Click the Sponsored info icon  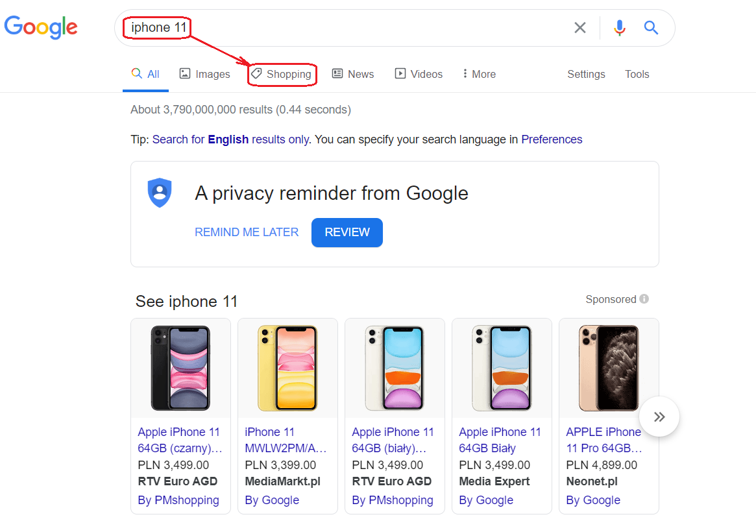coord(644,299)
